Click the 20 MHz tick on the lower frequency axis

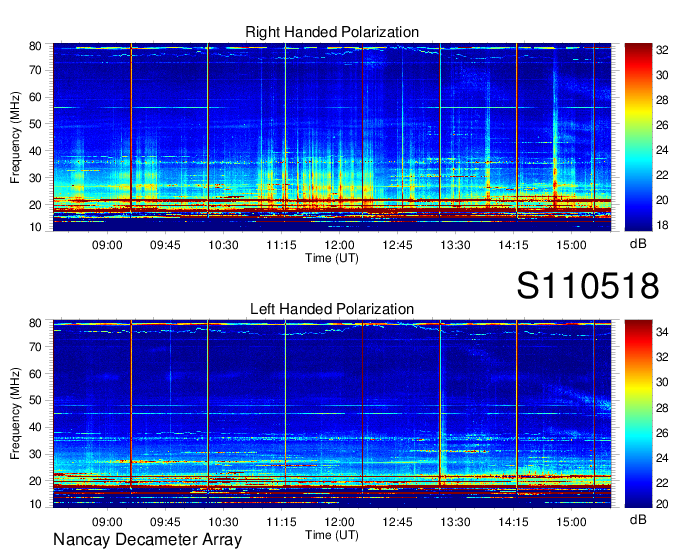[35, 481]
